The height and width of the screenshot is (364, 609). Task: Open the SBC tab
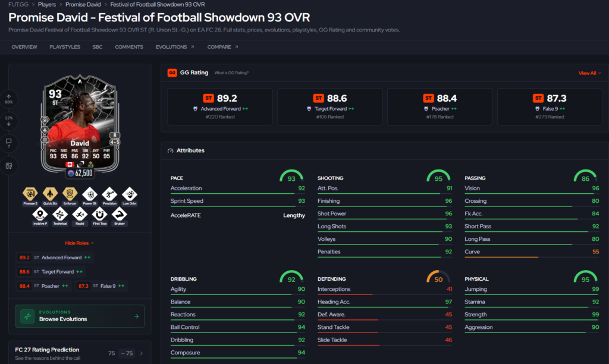pyautogui.click(x=98, y=47)
